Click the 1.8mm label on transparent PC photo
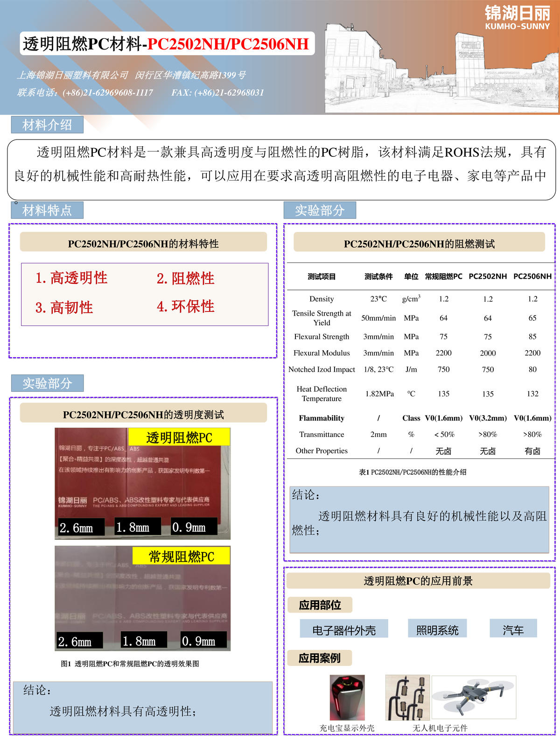This screenshot has height=747, width=560. pyautogui.click(x=138, y=527)
